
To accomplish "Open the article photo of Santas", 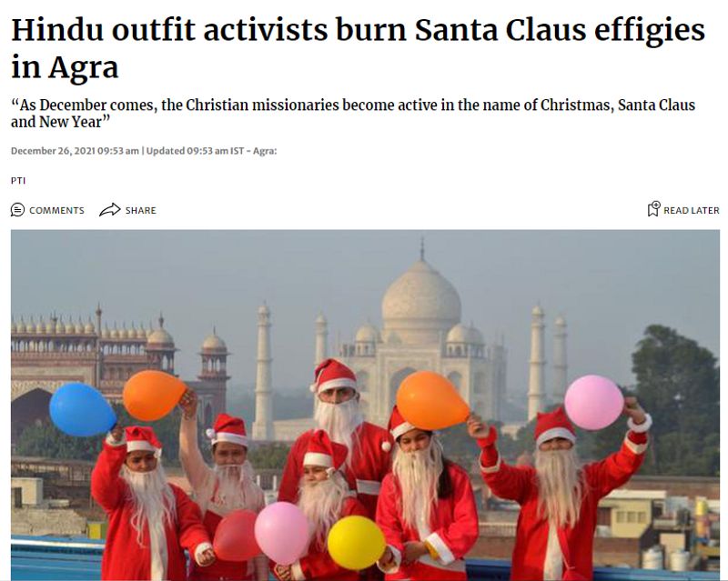I will (366, 405).
